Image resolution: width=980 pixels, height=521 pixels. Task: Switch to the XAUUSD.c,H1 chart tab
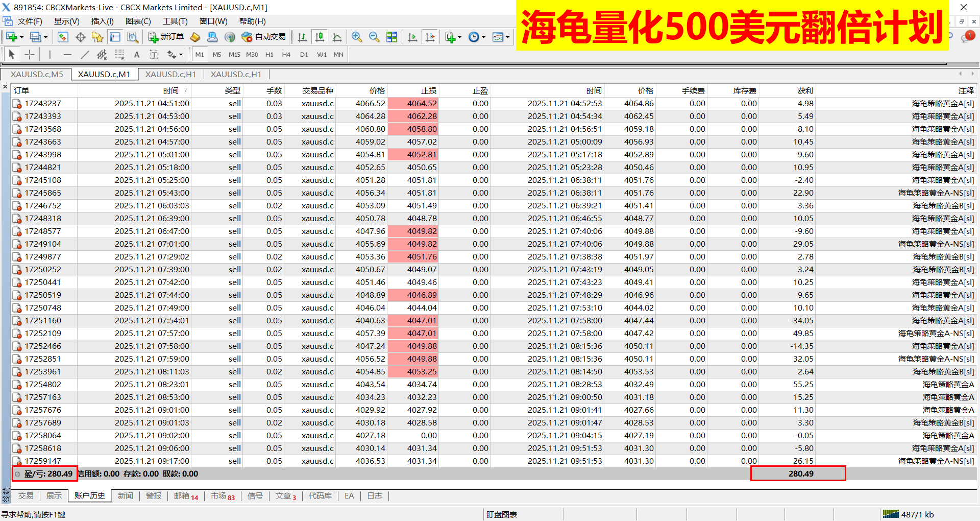[171, 74]
